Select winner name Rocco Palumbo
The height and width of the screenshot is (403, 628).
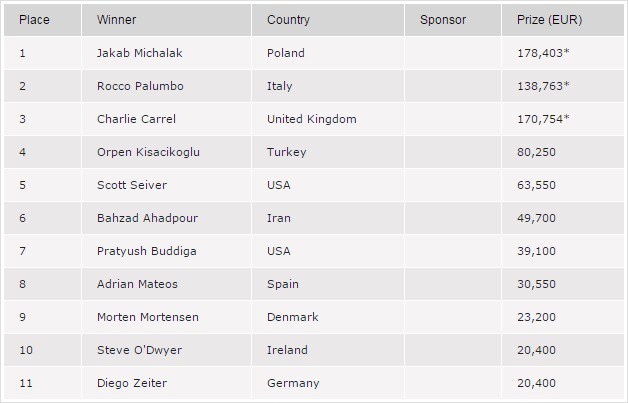(x=141, y=86)
